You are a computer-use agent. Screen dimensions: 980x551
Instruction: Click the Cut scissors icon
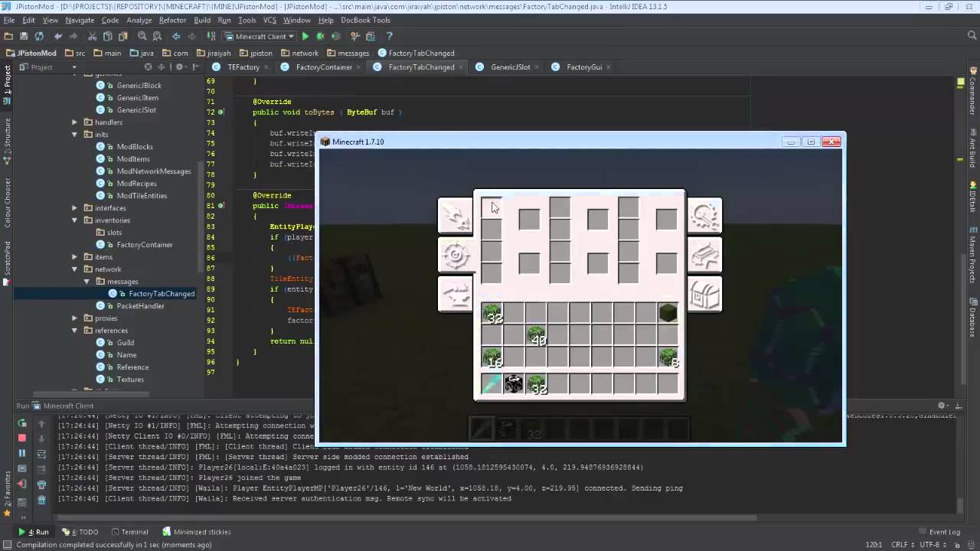93,36
